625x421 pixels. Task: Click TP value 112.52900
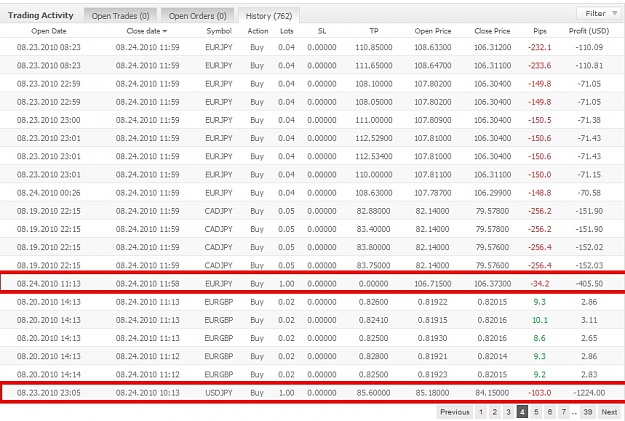pos(373,138)
